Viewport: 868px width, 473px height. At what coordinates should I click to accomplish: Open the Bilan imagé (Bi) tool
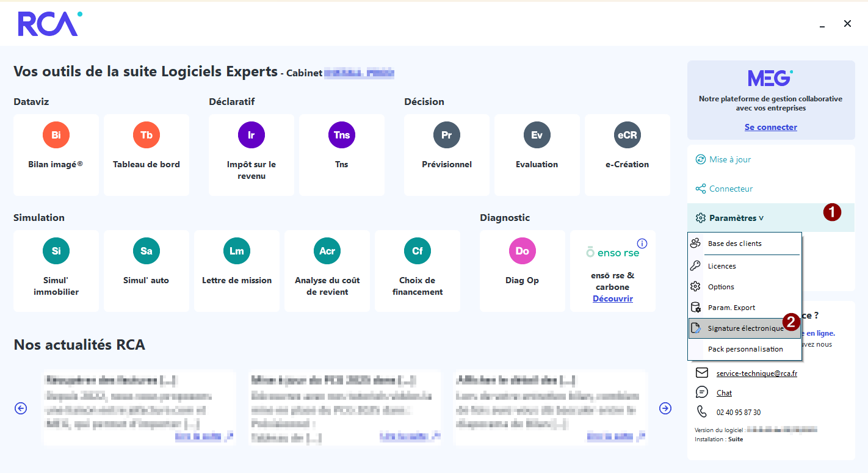click(56, 135)
